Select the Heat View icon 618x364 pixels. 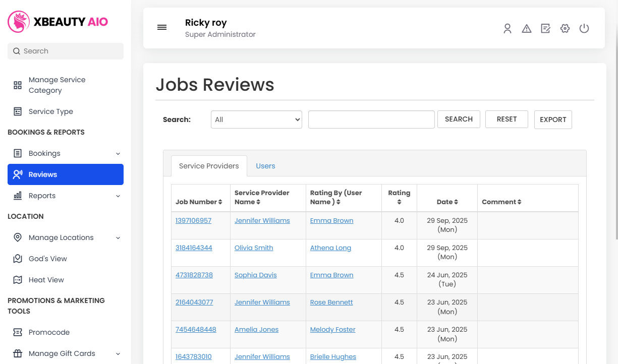click(x=18, y=279)
